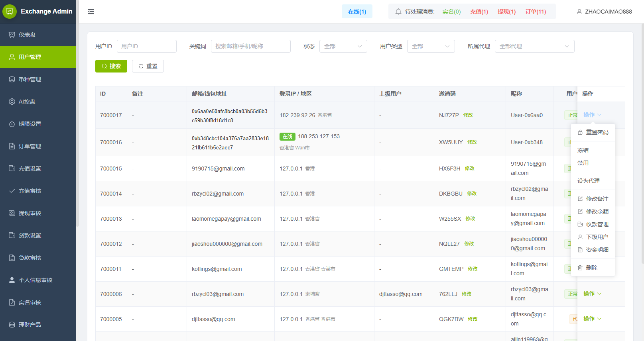Viewport: 644px width, 341px height.
Task: Go to AI控盘 sidebar item
Action: click(27, 102)
